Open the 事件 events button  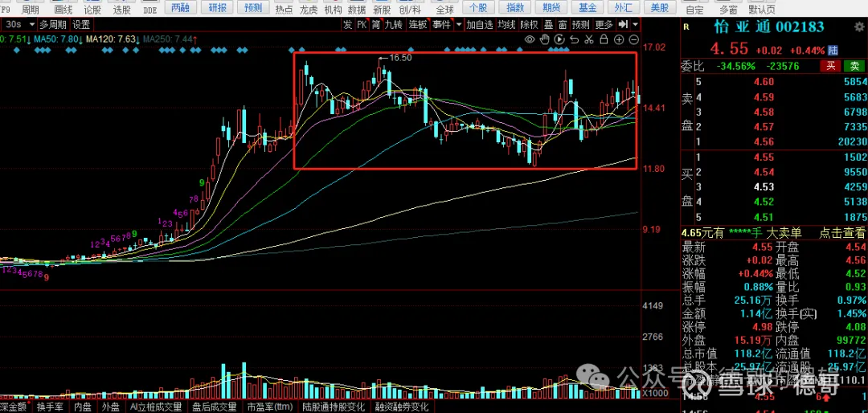point(442,24)
